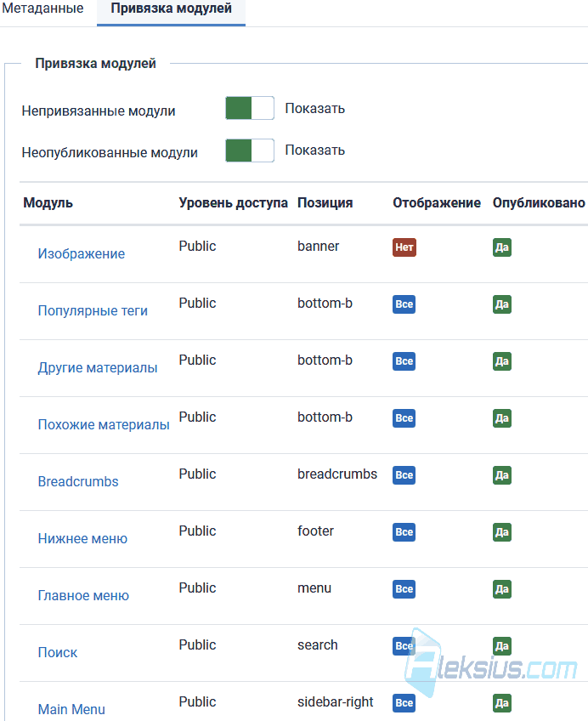Click the Да published badge for Изображение
Image resolution: width=588 pixels, height=721 pixels.
pos(502,247)
